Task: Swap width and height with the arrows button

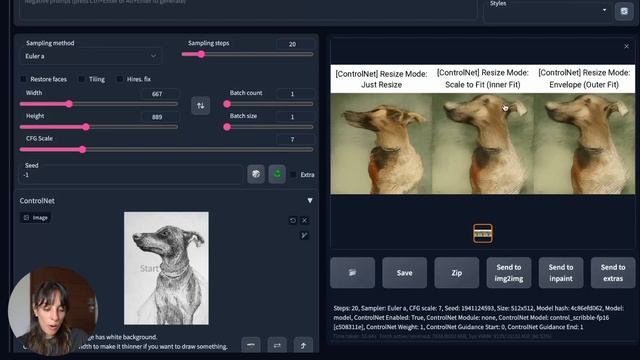Action: [x=200, y=106]
